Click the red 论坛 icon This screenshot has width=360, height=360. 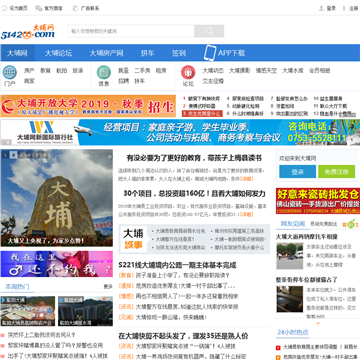pyautogui.click(x=188, y=72)
